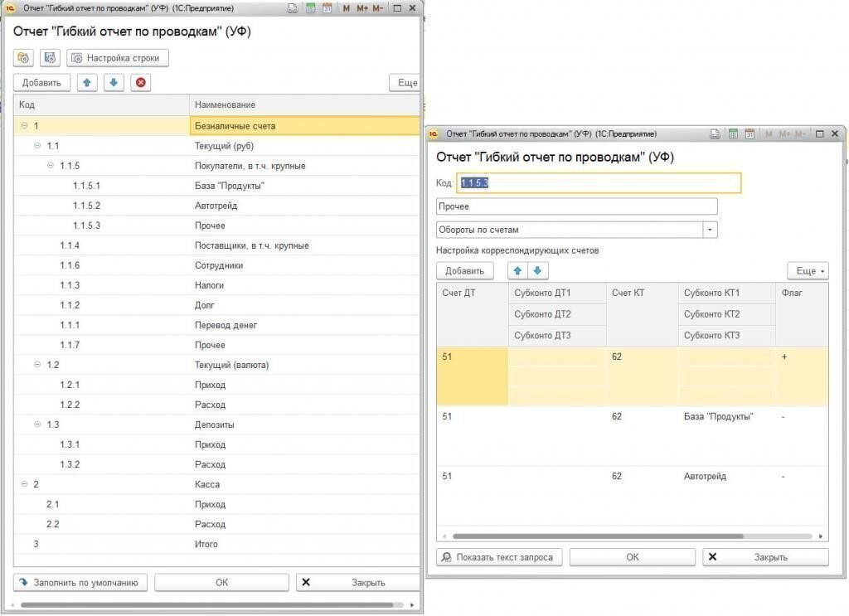Click the M memory icon in left title bar
This screenshot has width=849, height=616.
point(346,8)
